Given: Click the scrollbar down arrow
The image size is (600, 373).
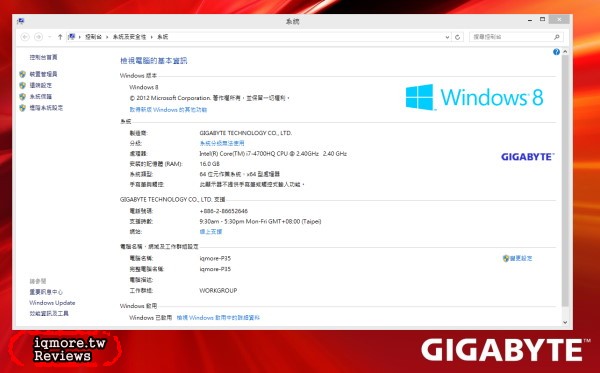Looking at the screenshot, I should click(x=565, y=323).
